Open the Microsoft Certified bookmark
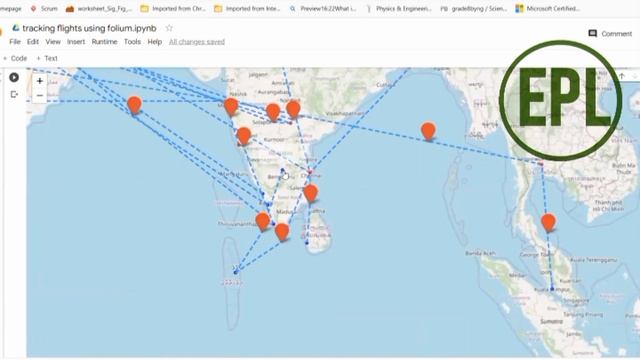Image resolution: width=640 pixels, height=360 pixels. [548, 8]
